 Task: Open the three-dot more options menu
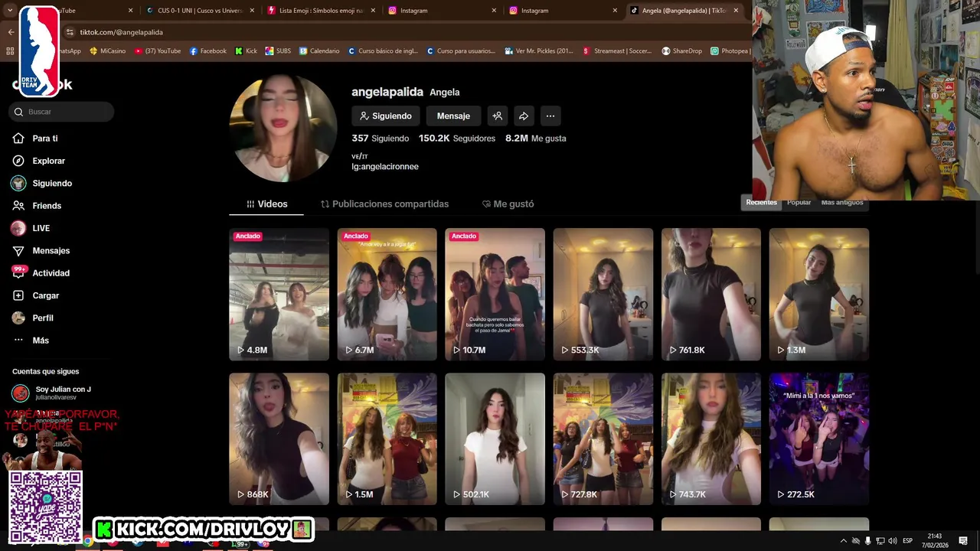point(550,116)
